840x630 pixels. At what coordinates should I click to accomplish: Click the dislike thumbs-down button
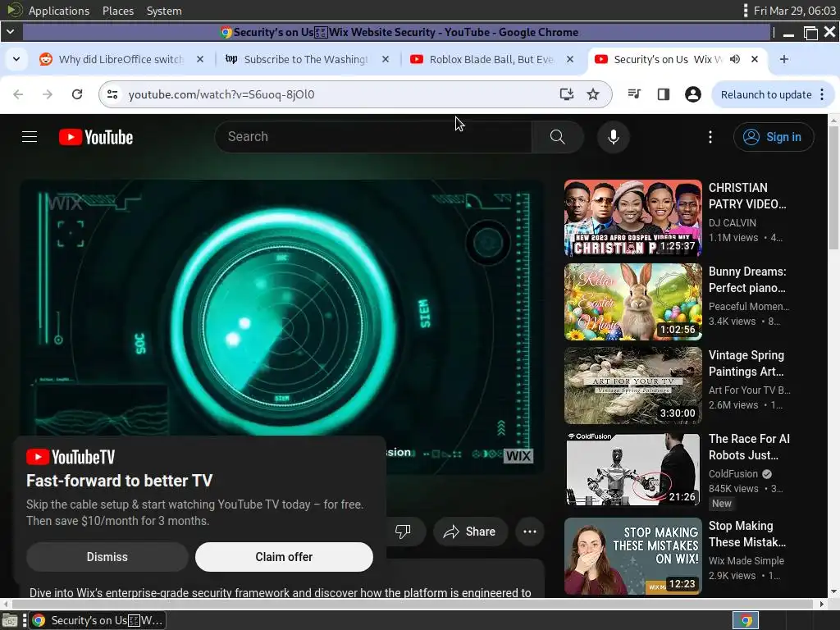(403, 532)
